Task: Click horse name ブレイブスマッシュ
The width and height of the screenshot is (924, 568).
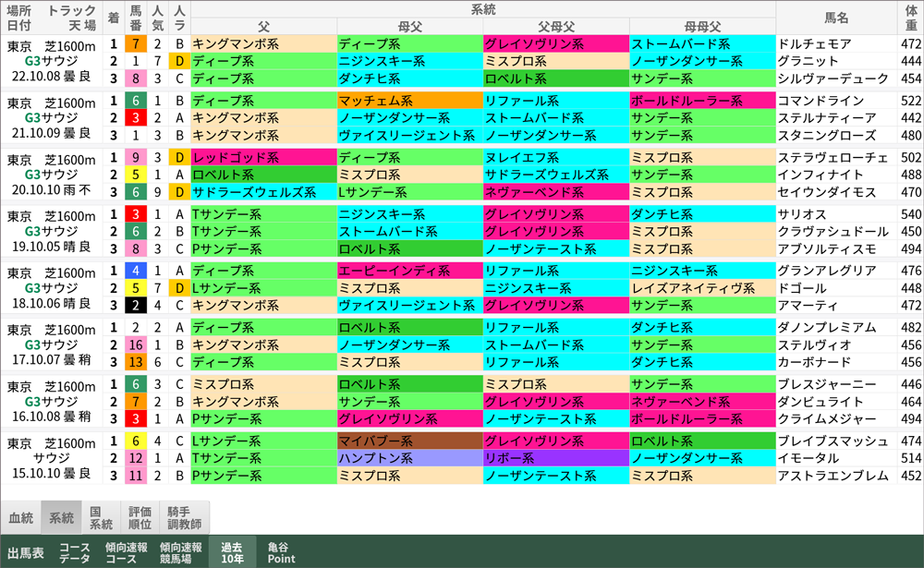Action: [833, 441]
